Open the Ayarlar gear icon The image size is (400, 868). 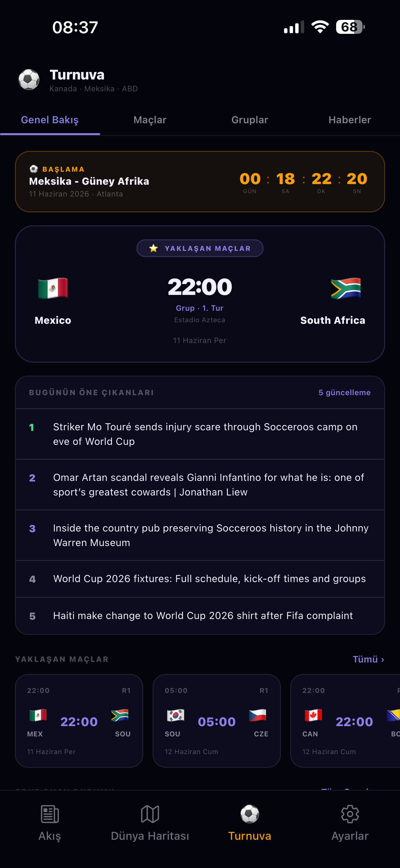click(350, 814)
